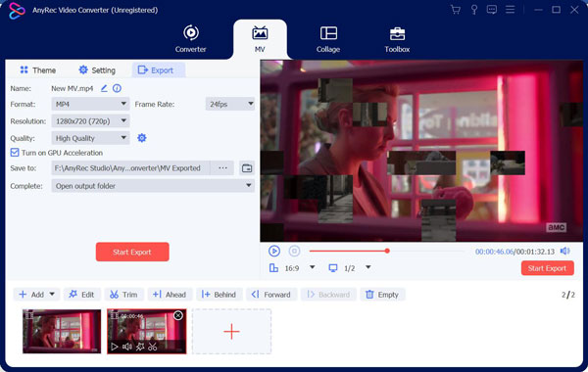Viewport: 588px width, 372px height.
Task: Open the Quality dropdown showing High Quality
Action: [90, 138]
